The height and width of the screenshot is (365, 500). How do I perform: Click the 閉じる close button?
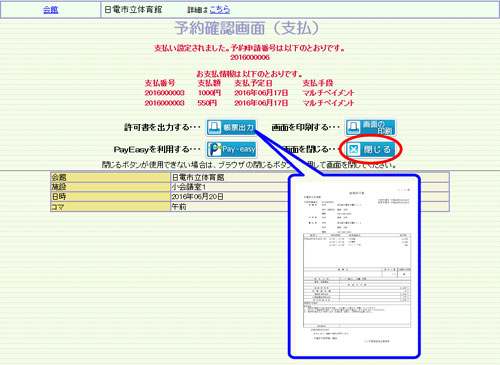point(370,149)
